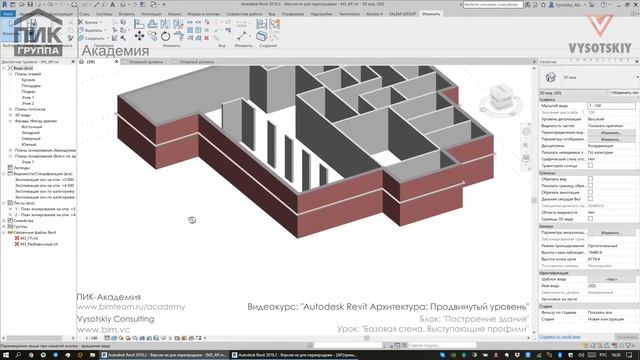Click Edit button for Graphic Display Options
Screen dimensions: 640x360
tap(611, 139)
